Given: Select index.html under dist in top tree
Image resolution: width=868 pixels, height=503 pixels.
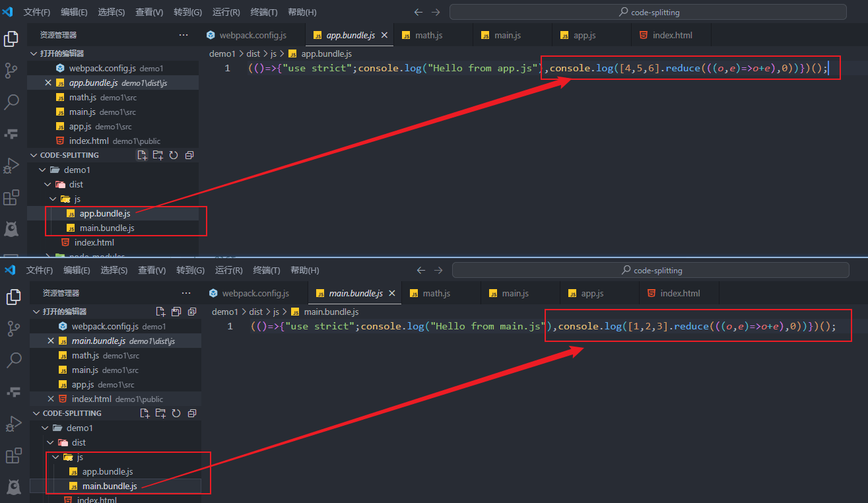Looking at the screenshot, I should (x=94, y=242).
